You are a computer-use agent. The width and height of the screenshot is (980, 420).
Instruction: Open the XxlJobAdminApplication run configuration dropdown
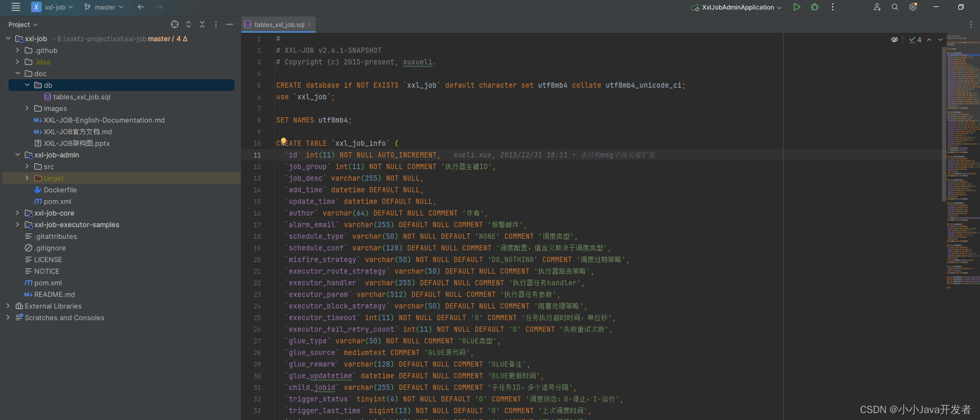coord(736,7)
